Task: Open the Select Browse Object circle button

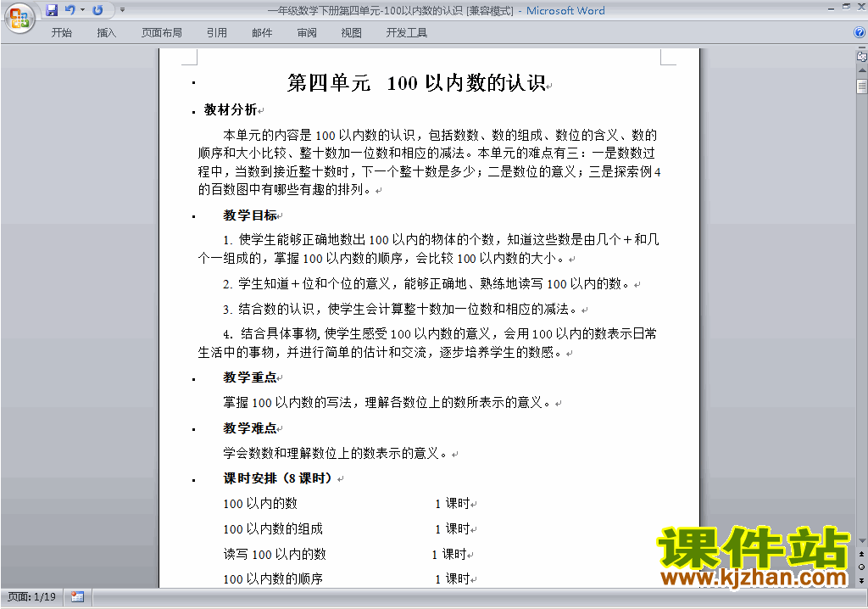Action: click(x=861, y=567)
